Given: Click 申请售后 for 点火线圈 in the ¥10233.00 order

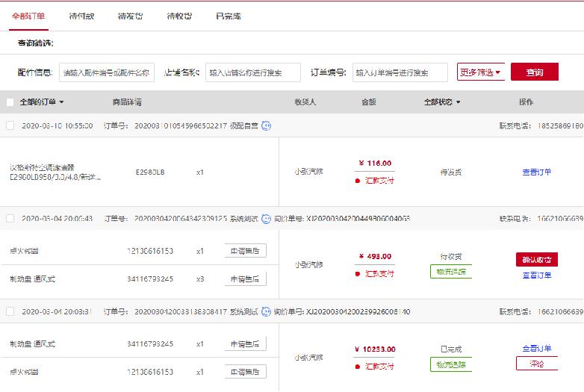Looking at the screenshot, I should tap(245, 372).
